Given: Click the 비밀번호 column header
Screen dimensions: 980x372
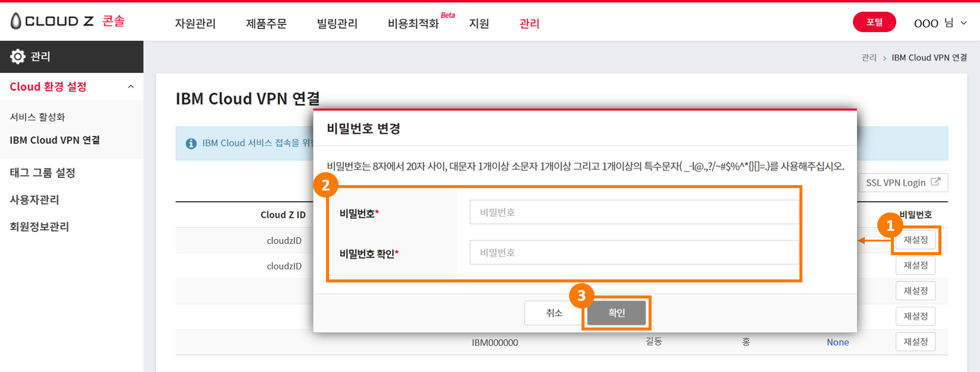Looking at the screenshot, I should 915,215.
